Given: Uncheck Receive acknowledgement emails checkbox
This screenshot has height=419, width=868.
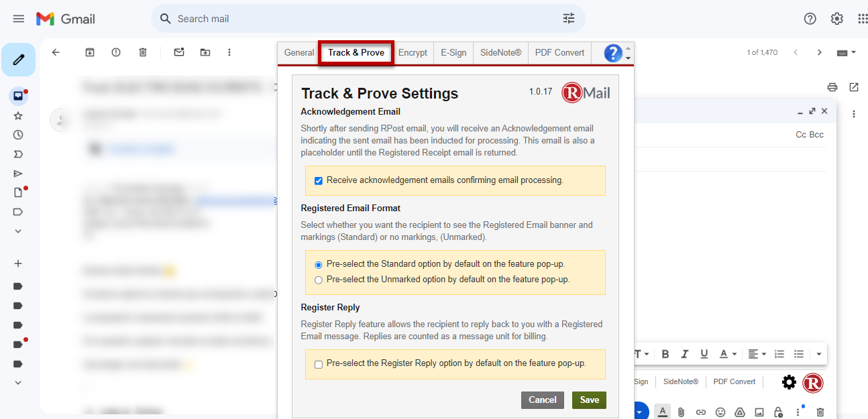Looking at the screenshot, I should tap(319, 180).
